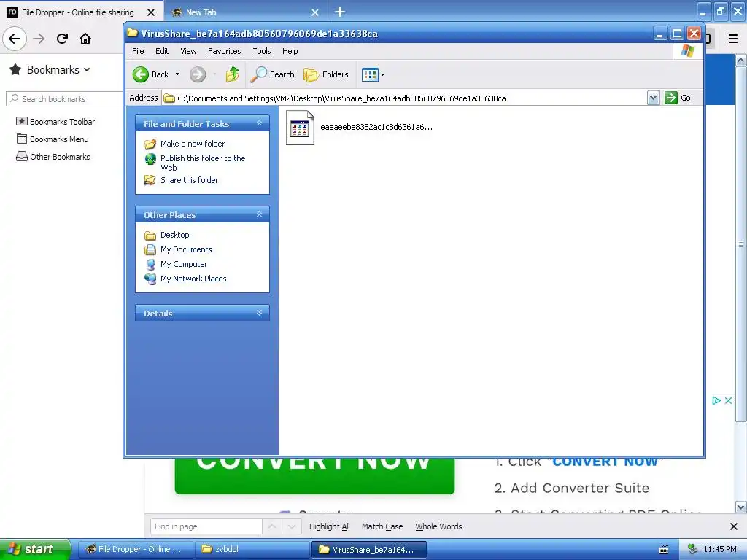This screenshot has height=560, width=747.
Task: Select Bookmarks Toolbar in sidebar
Action: click(x=55, y=122)
